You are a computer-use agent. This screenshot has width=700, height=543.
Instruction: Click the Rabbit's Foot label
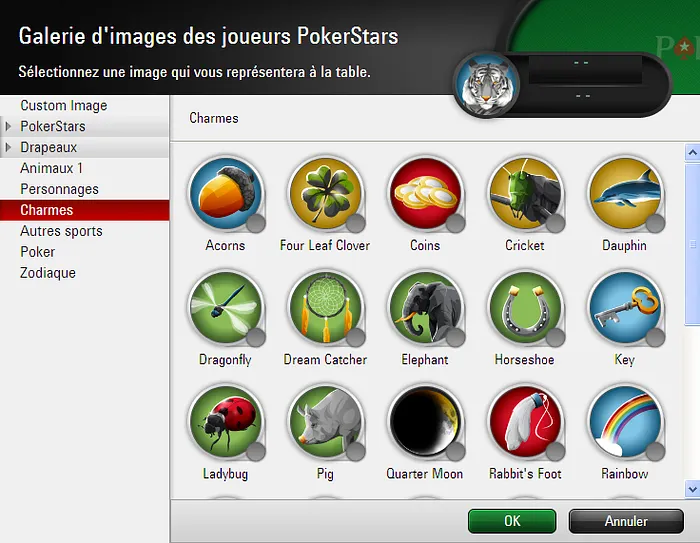525,474
